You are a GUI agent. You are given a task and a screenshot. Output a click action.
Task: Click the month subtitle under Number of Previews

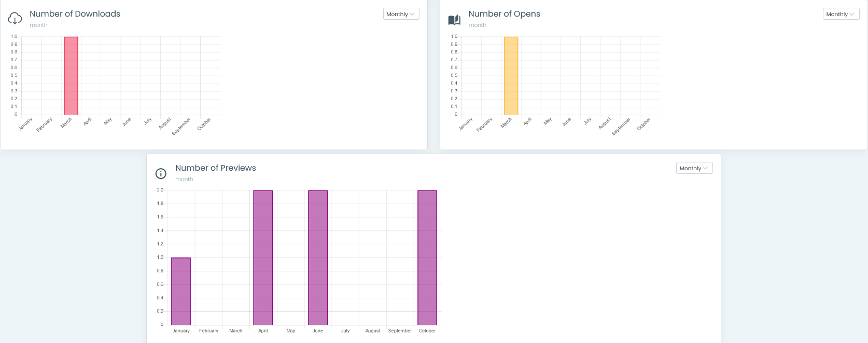(x=184, y=179)
